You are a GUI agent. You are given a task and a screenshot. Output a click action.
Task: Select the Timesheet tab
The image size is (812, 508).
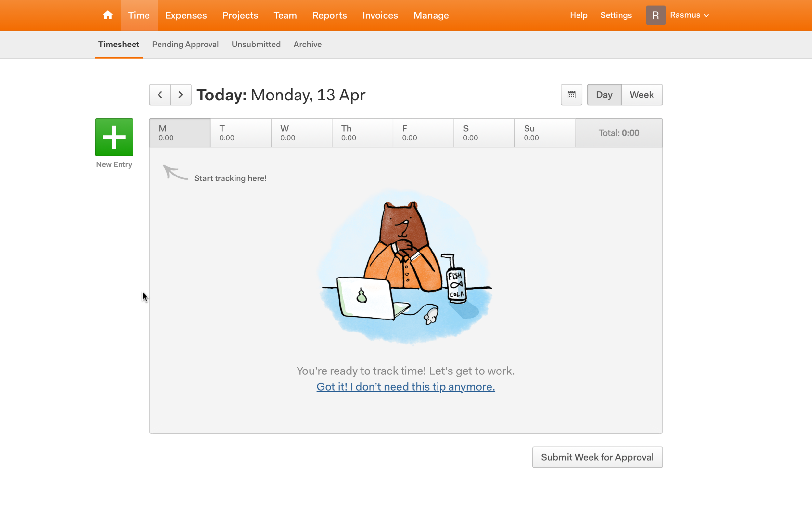(x=118, y=44)
